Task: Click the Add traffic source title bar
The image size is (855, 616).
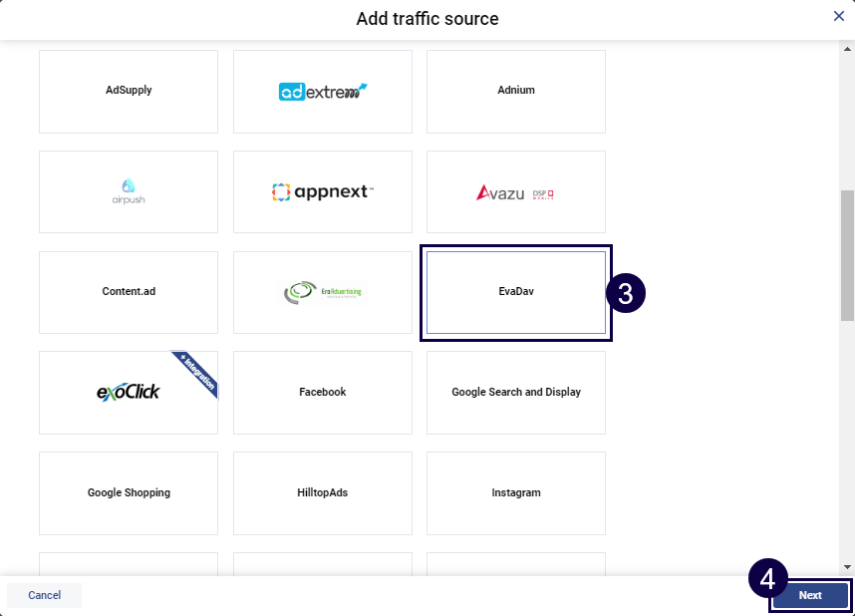Action: pyautogui.click(x=427, y=19)
